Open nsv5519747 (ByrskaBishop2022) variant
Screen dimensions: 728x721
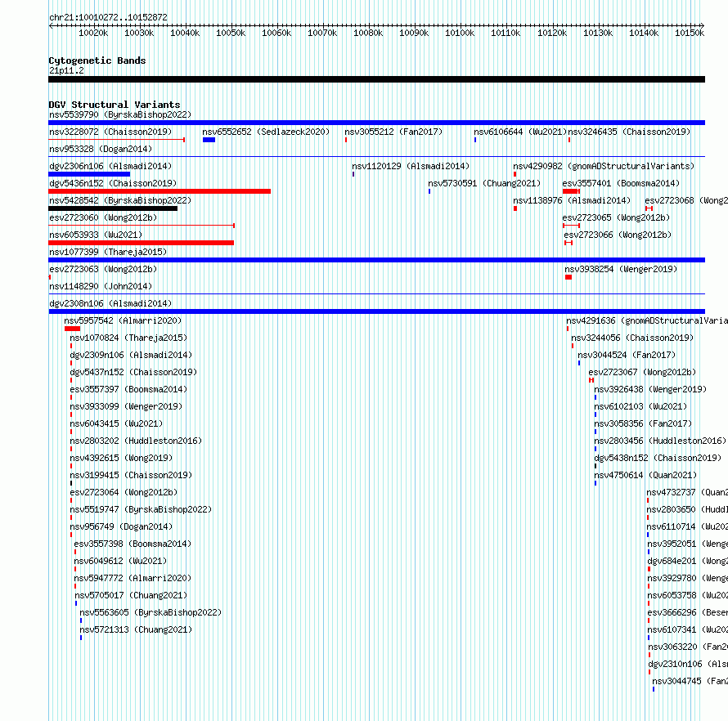[141, 509]
